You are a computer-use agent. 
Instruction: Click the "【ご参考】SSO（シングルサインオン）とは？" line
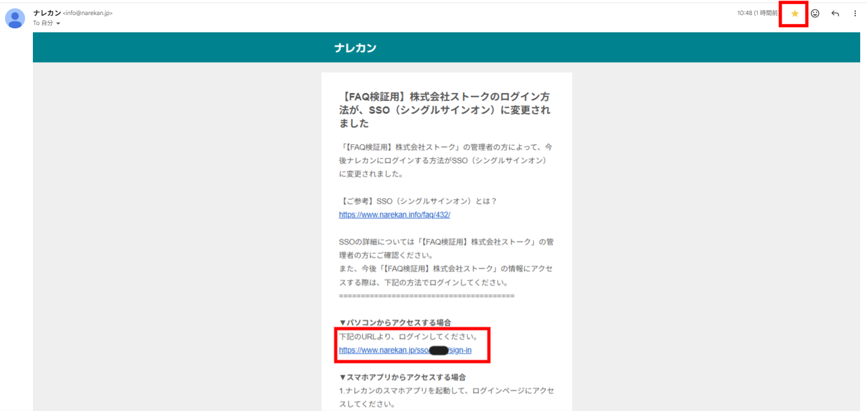418,201
